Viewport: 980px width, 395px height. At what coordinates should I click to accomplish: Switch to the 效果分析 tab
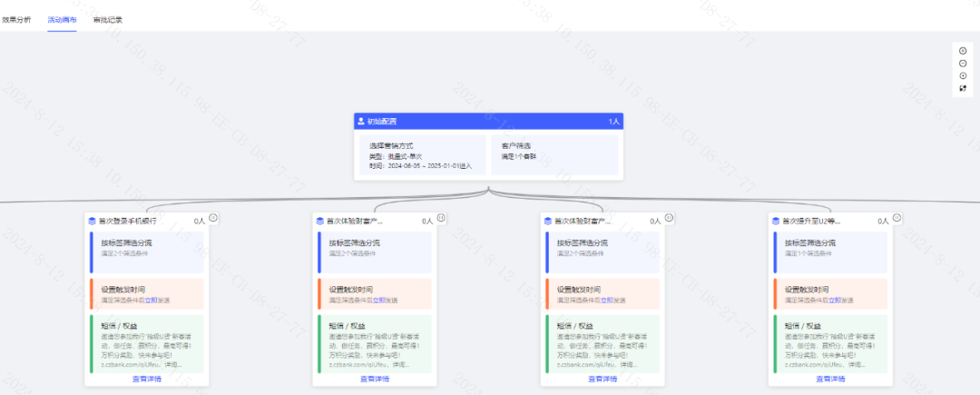(15, 19)
